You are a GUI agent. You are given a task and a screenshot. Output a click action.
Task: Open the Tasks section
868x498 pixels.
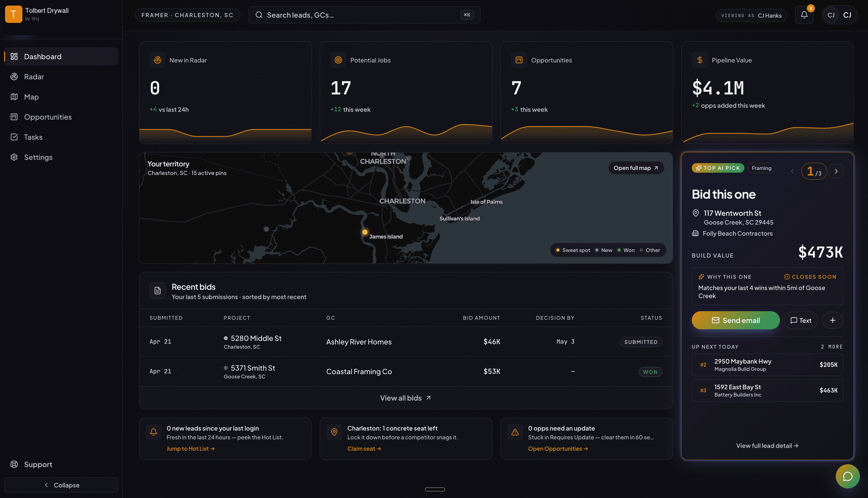pyautogui.click(x=33, y=137)
